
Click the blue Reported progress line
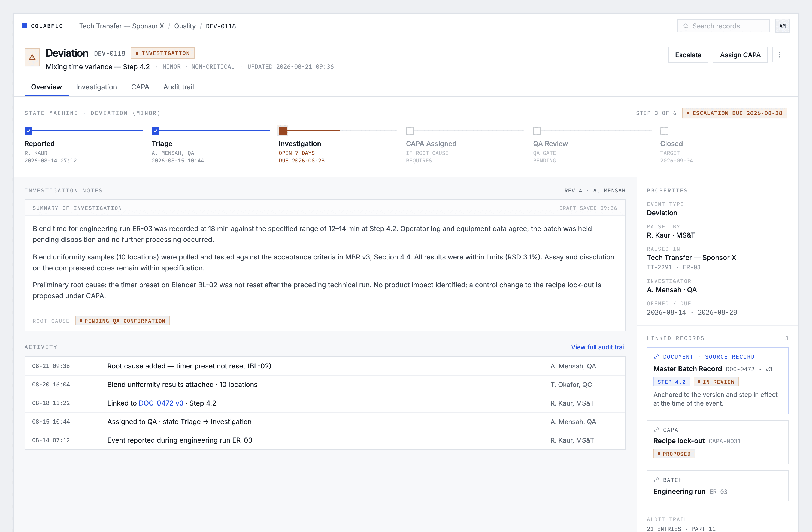click(x=87, y=131)
